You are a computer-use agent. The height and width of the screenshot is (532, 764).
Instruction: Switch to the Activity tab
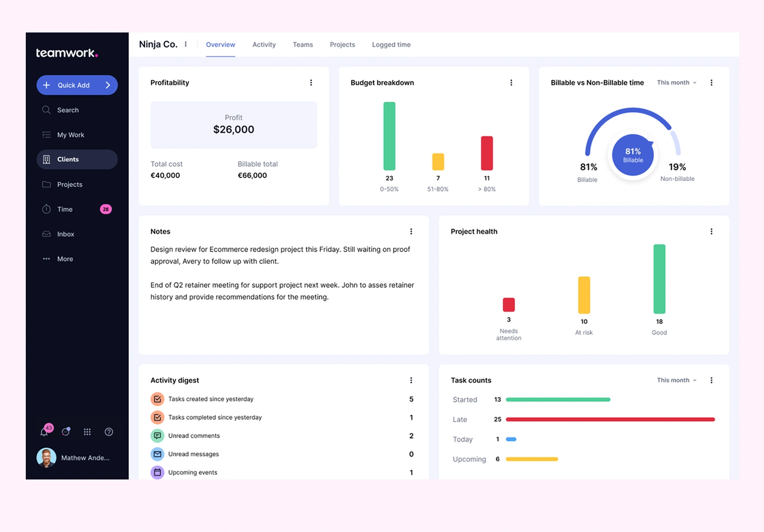(x=264, y=45)
